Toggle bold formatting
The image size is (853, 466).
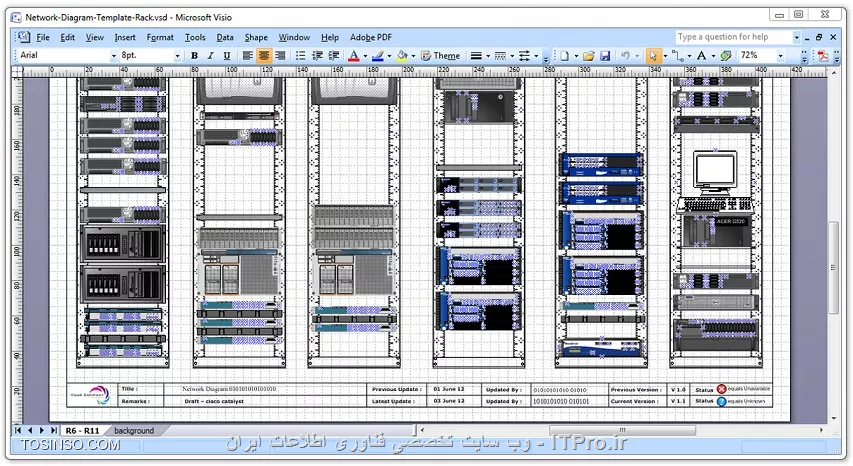coord(194,55)
